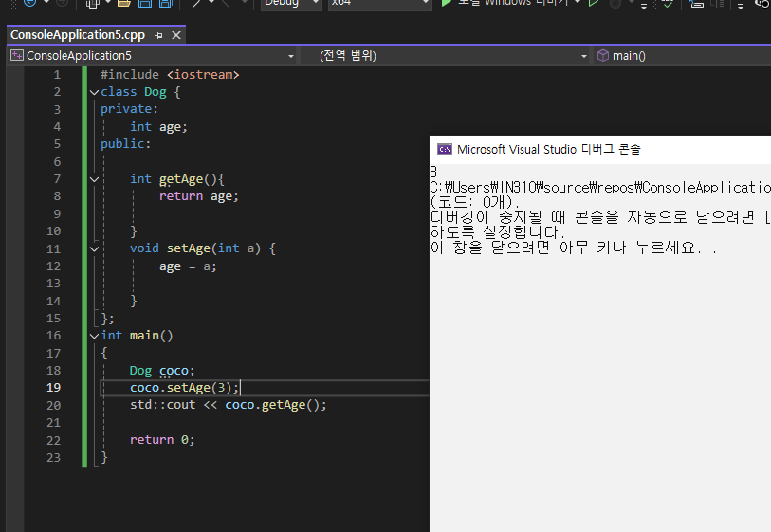This screenshot has height=532, width=771.
Task: Open the x64 platform dropdown
Action: click(379, 3)
